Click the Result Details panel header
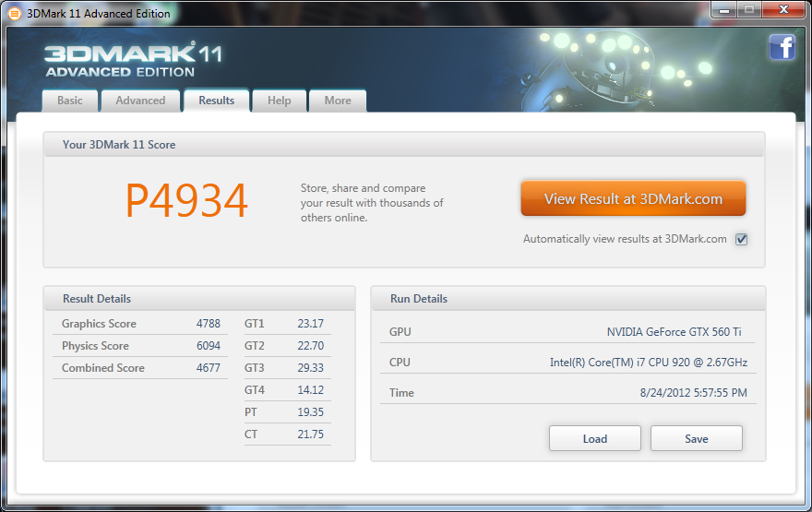The height and width of the screenshot is (512, 812). click(x=199, y=299)
